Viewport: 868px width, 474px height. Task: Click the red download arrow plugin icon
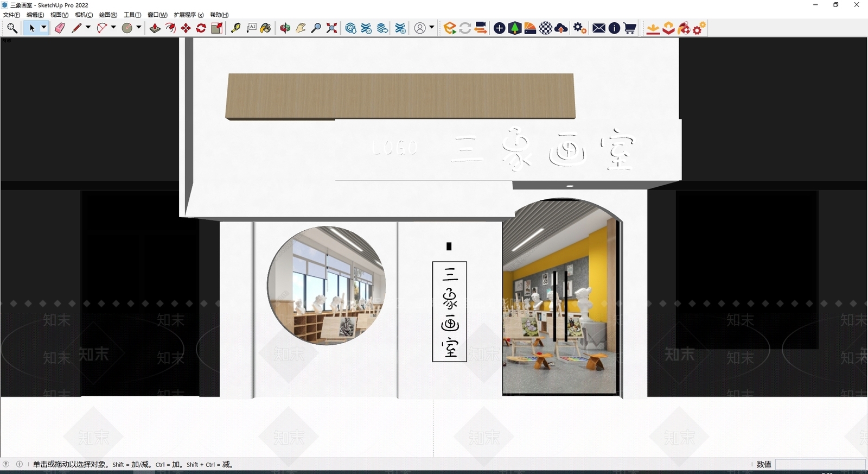653,28
